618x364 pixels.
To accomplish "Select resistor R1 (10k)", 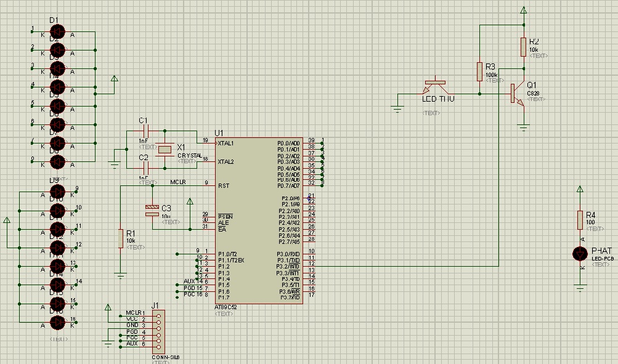I will coord(121,238).
